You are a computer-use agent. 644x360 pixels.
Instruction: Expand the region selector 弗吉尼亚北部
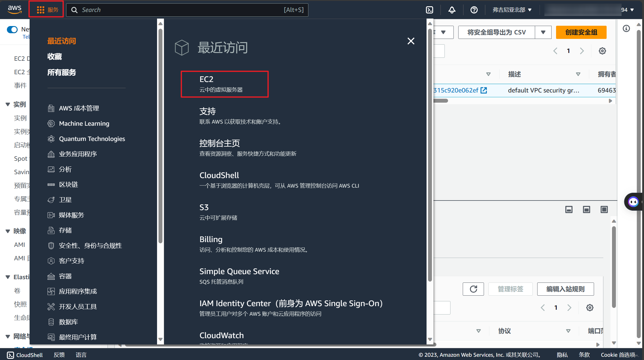pyautogui.click(x=512, y=10)
